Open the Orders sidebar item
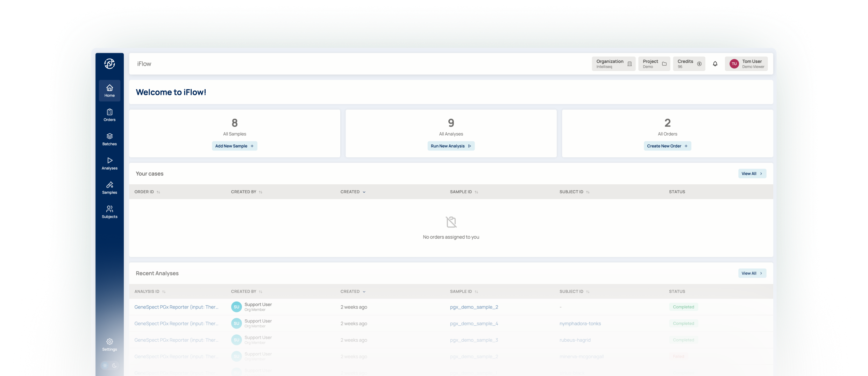The width and height of the screenshot is (868, 376). tap(109, 115)
